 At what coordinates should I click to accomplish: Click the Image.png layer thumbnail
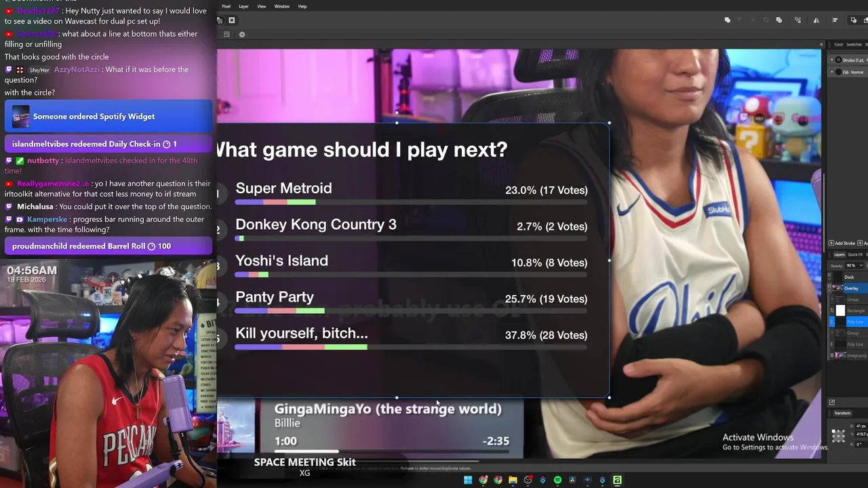pos(840,355)
